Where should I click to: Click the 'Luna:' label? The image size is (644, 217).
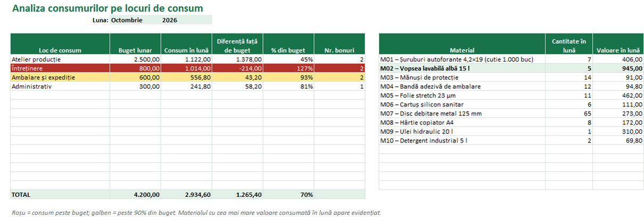100,20
